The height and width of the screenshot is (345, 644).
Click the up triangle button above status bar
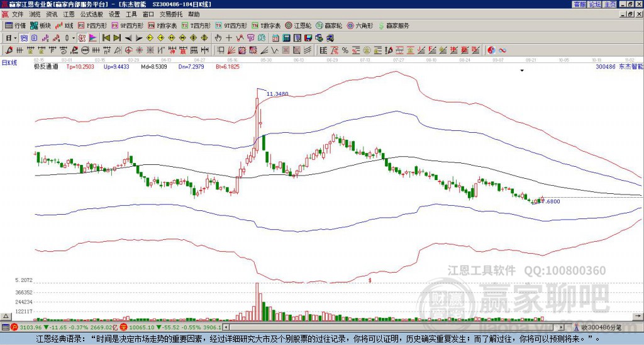[6, 316]
